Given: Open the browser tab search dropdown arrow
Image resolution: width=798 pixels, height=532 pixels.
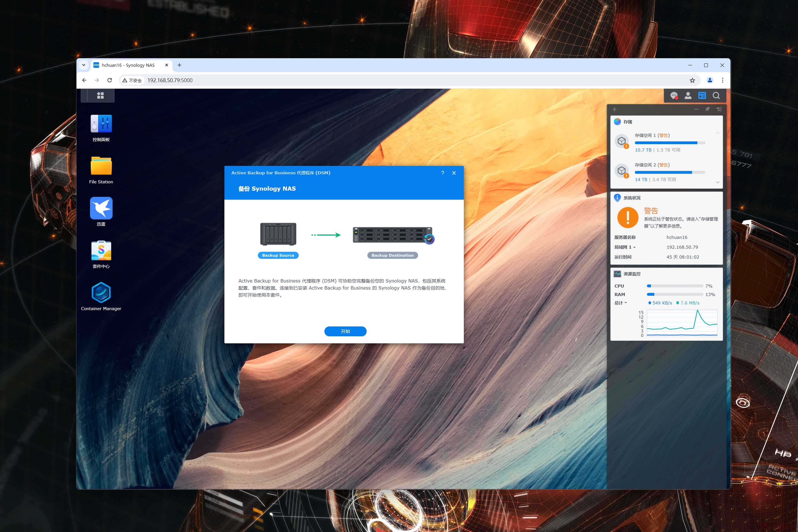Looking at the screenshot, I should (x=84, y=65).
